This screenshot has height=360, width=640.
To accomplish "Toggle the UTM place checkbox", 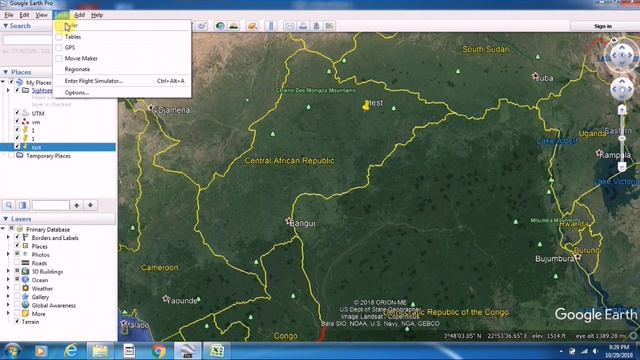I will [x=17, y=113].
